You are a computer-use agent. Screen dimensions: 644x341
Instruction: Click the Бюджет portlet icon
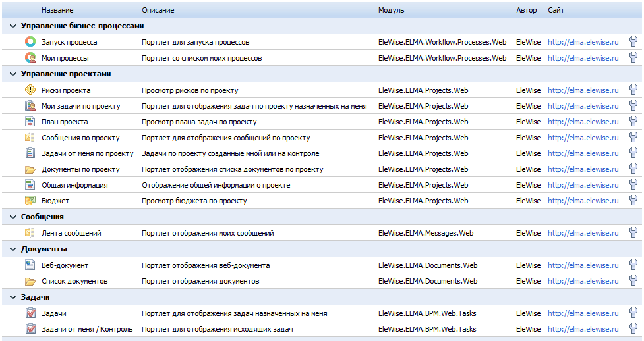click(30, 201)
